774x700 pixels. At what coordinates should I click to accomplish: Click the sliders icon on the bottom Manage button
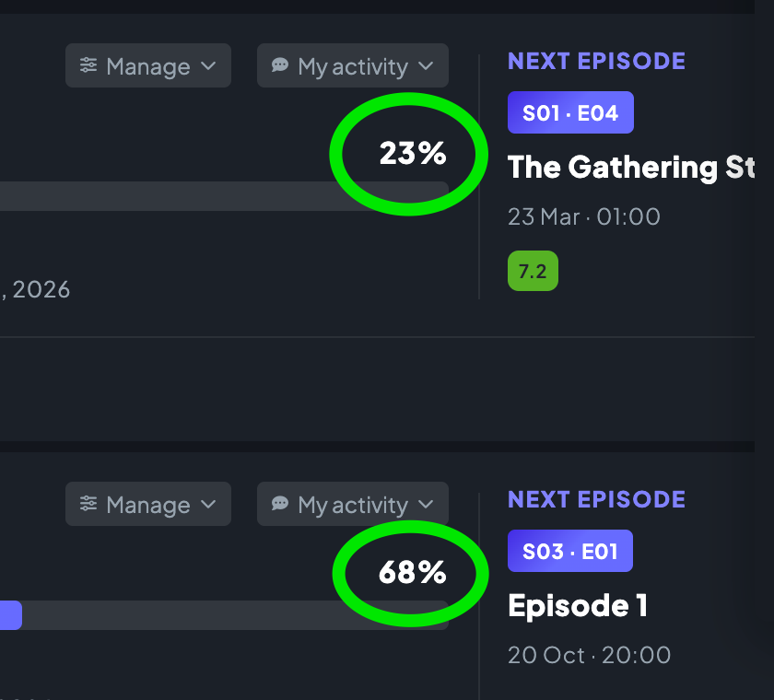(88, 504)
